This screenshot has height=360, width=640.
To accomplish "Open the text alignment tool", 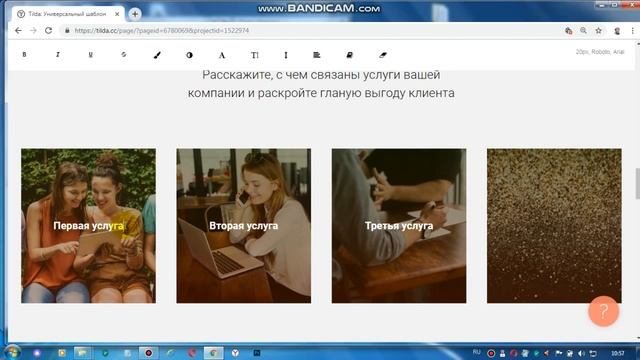I will 317,55.
